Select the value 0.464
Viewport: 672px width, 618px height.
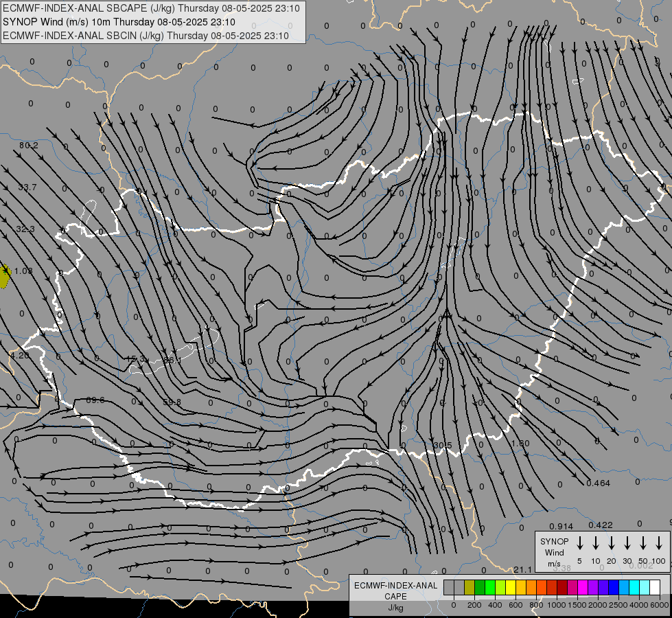599,483
